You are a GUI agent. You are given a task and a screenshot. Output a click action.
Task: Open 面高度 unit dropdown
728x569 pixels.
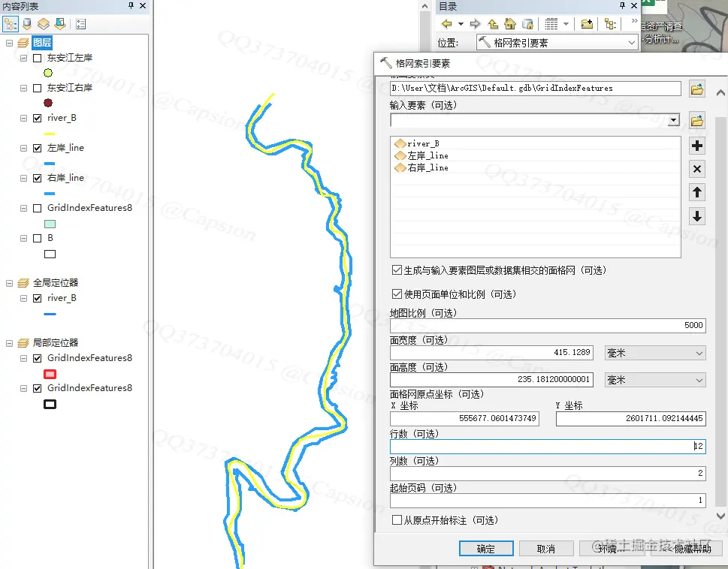tap(656, 380)
